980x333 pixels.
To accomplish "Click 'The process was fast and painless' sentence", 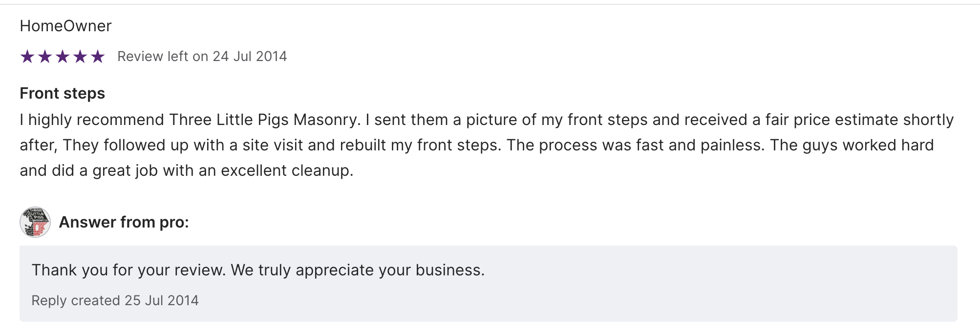I will click(x=635, y=146).
